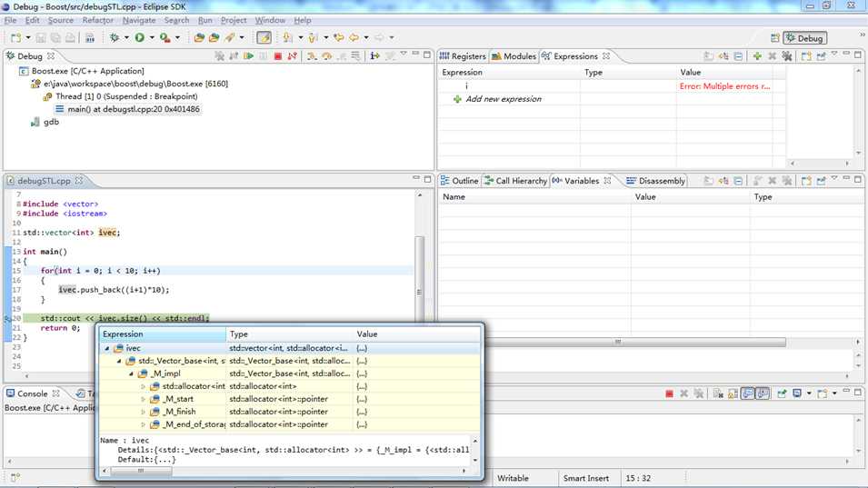Viewport: 868px width, 488px height.
Task: Click the red Terminate icon in Debug view
Action: (278, 55)
